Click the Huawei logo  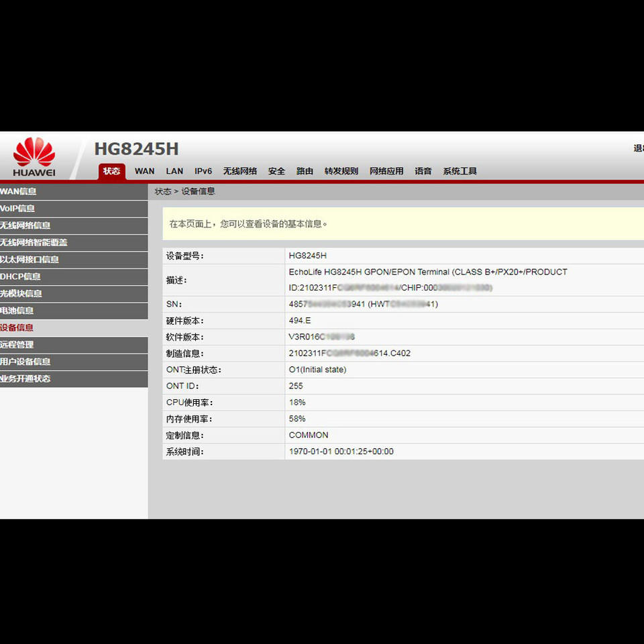[34, 156]
